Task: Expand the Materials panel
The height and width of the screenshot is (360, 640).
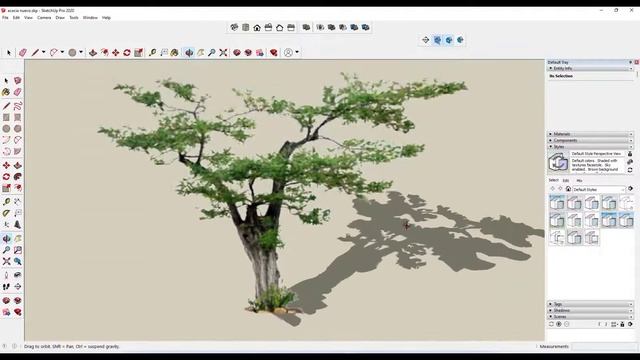Action: pyautogui.click(x=590, y=134)
